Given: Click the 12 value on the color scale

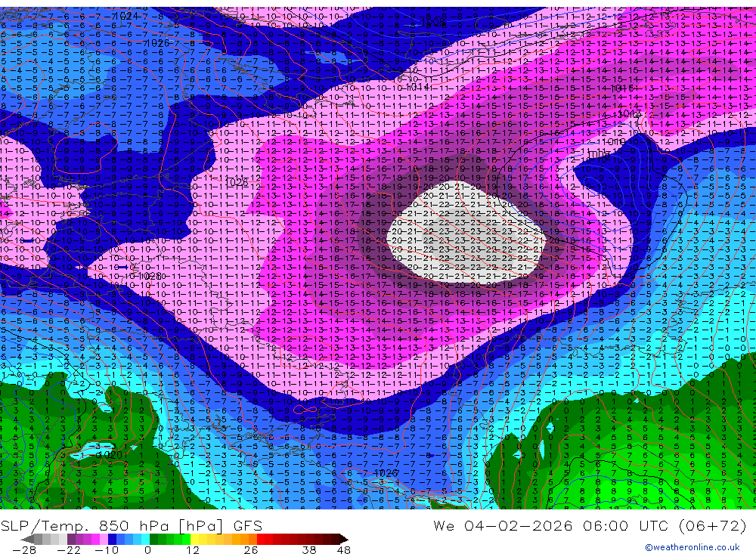Looking at the screenshot, I should coord(193,549).
